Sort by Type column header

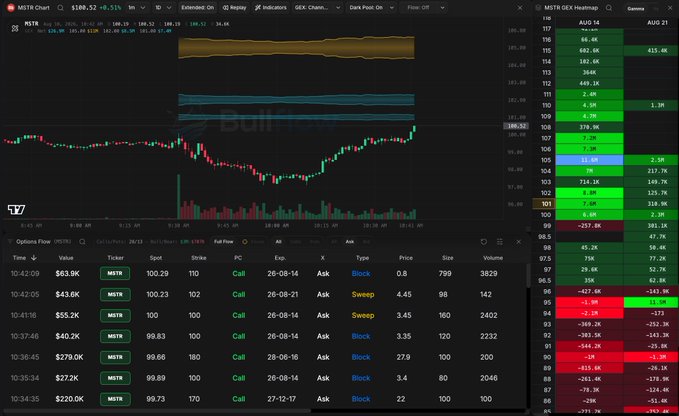click(362, 258)
